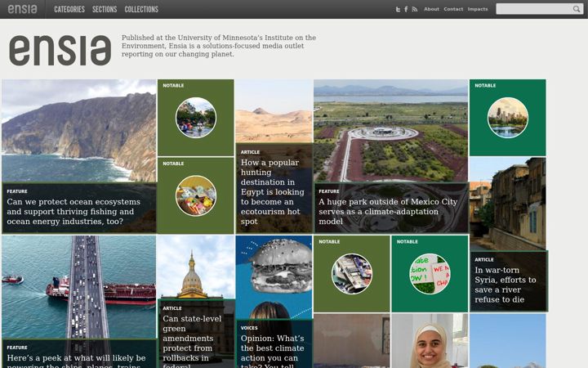Click the golden capitol dome photo
588x368 pixels.
[196, 267]
